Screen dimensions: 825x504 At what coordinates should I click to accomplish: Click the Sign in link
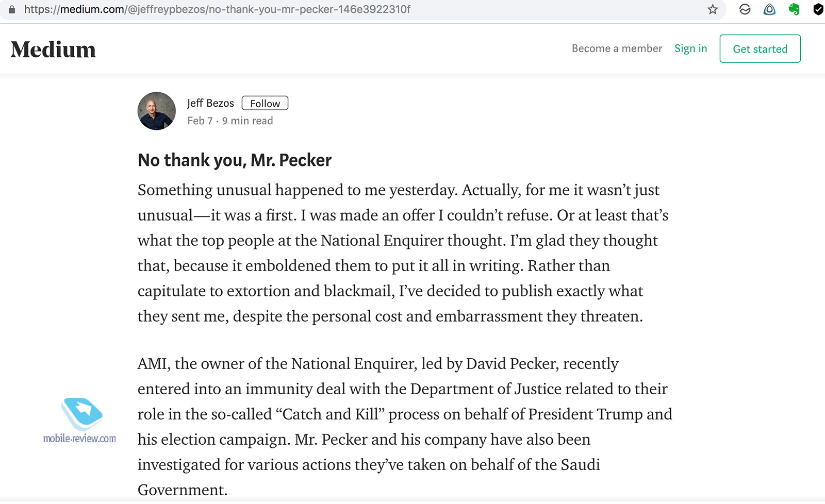pos(691,48)
